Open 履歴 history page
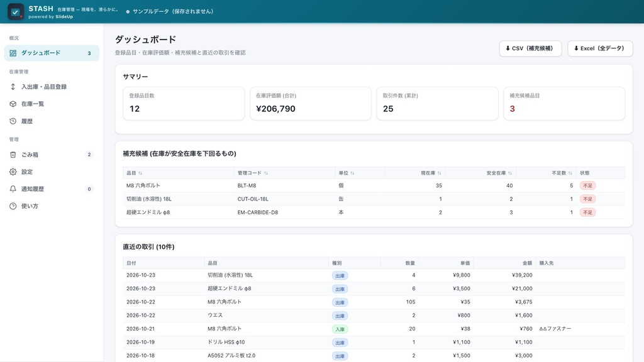644x362 pixels. click(x=52, y=121)
